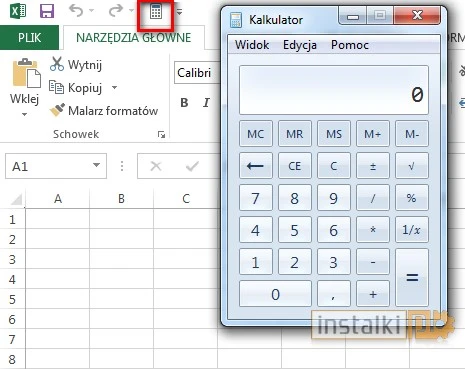Click the calculator divide button
The height and width of the screenshot is (369, 465).
[373, 198]
